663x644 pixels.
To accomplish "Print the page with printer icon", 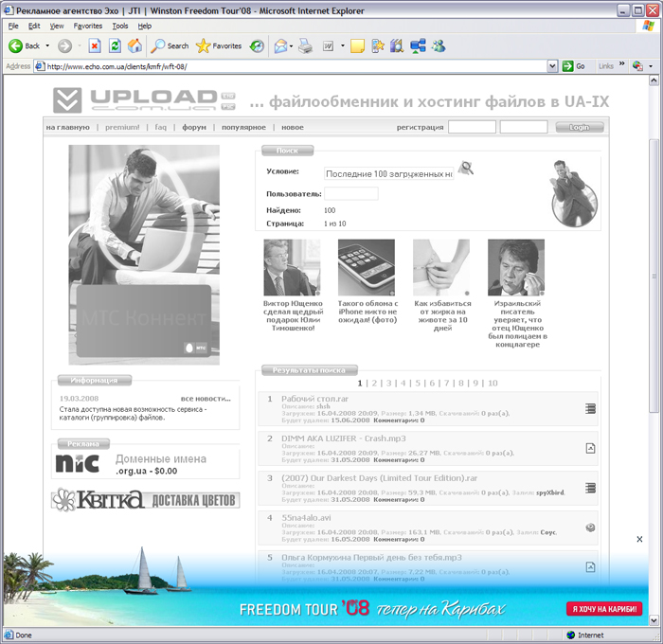I will (x=305, y=45).
